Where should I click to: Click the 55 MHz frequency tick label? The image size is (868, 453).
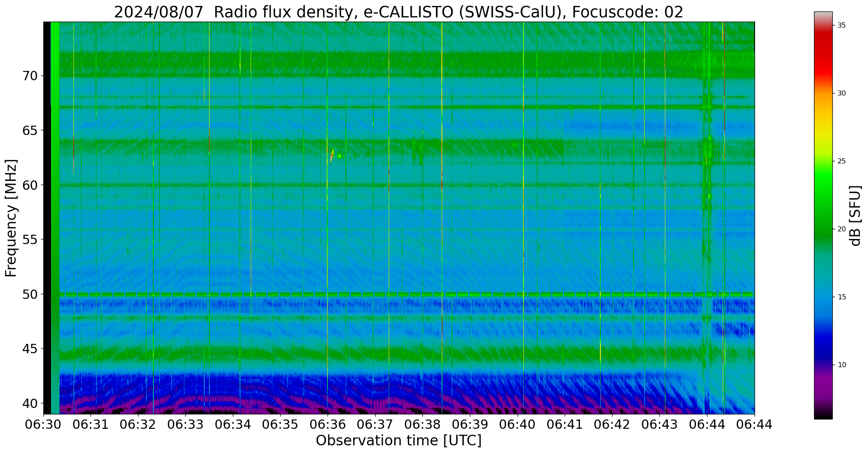point(30,239)
